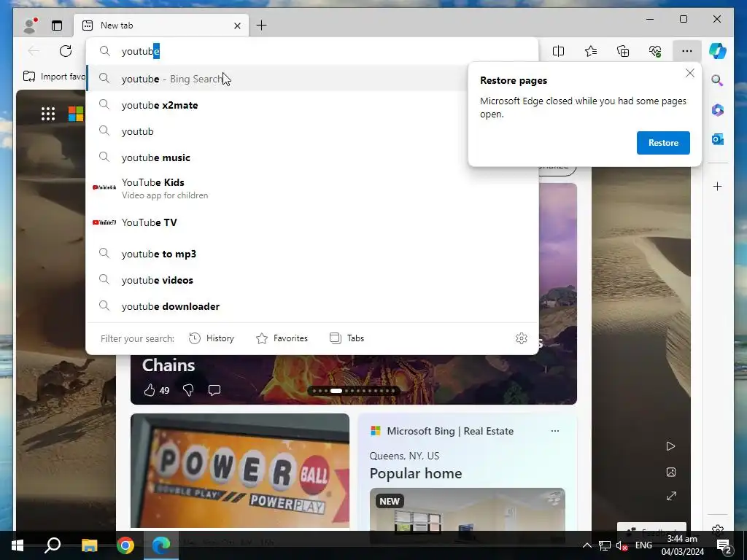Filter search by Favorites
Image resolution: width=747 pixels, height=560 pixels.
tap(282, 338)
